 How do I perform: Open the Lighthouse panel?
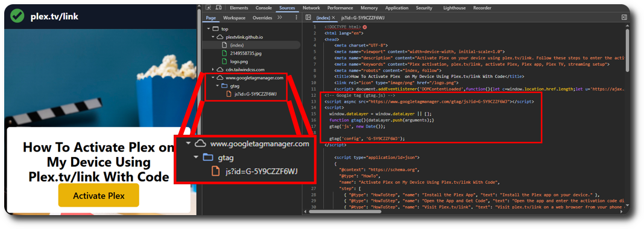pyautogui.click(x=454, y=8)
